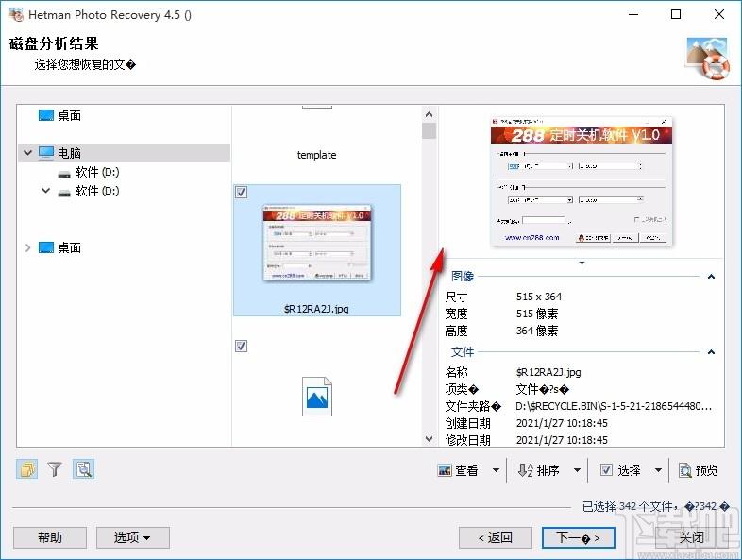
Task: Uncheck the $R12RA2J.jpg checkbox
Action: pyautogui.click(x=242, y=193)
